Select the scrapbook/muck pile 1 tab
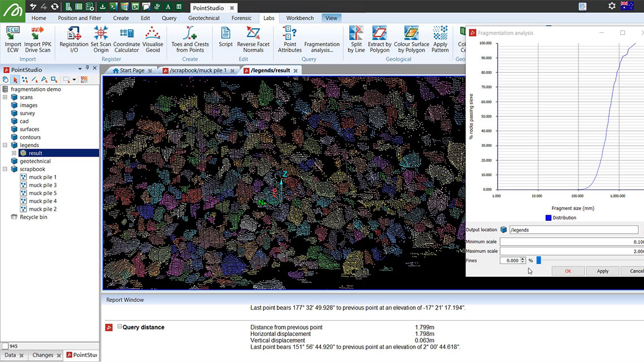 197,70
